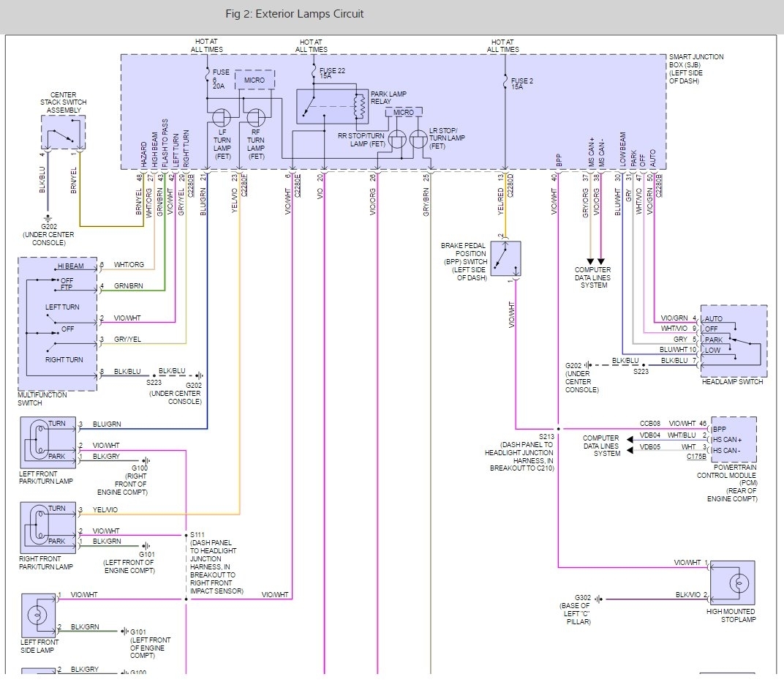Click the S111 splice label text

(x=197, y=535)
